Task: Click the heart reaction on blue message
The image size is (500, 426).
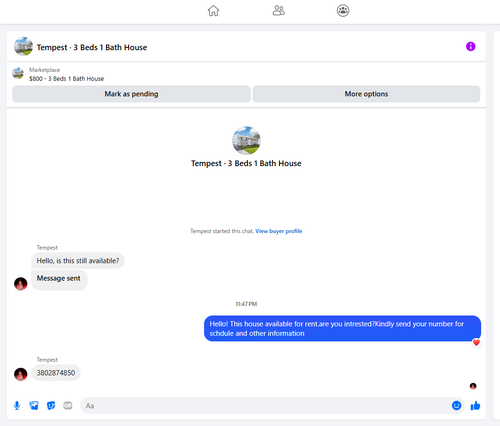Action: (476, 343)
